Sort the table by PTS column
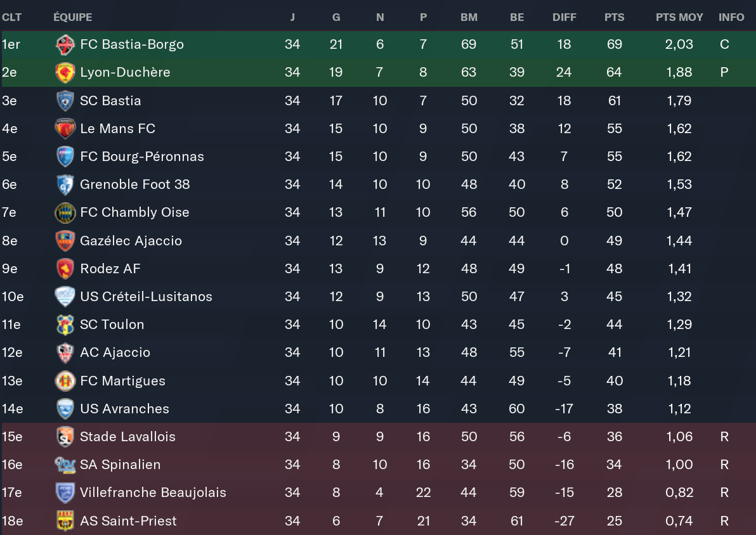 614,17
